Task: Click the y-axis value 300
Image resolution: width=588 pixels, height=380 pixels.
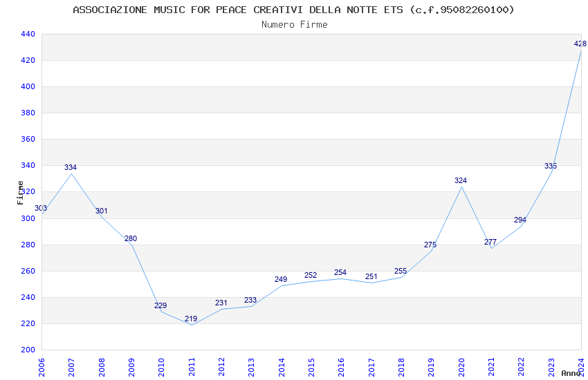Action: (28, 218)
